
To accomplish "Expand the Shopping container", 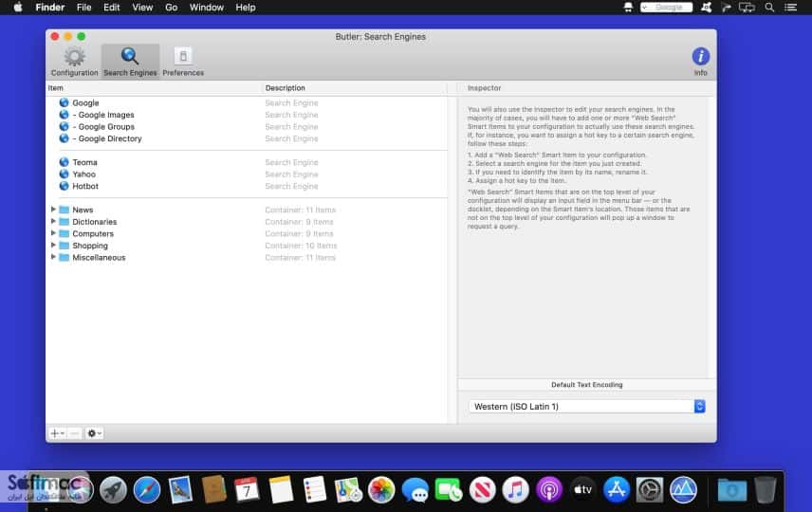I will [53, 245].
